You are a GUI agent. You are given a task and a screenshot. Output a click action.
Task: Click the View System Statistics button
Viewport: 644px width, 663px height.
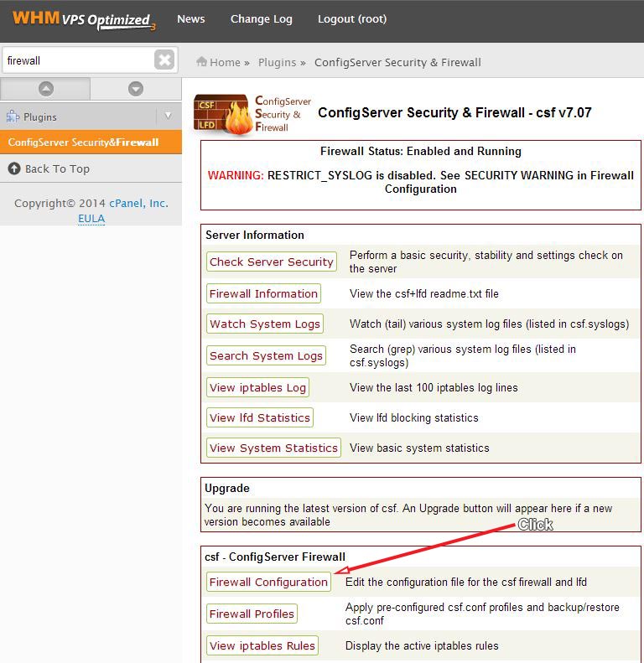273,448
